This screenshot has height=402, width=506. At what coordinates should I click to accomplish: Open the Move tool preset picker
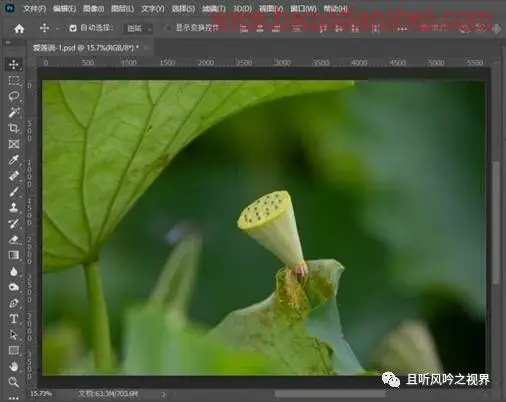point(57,29)
